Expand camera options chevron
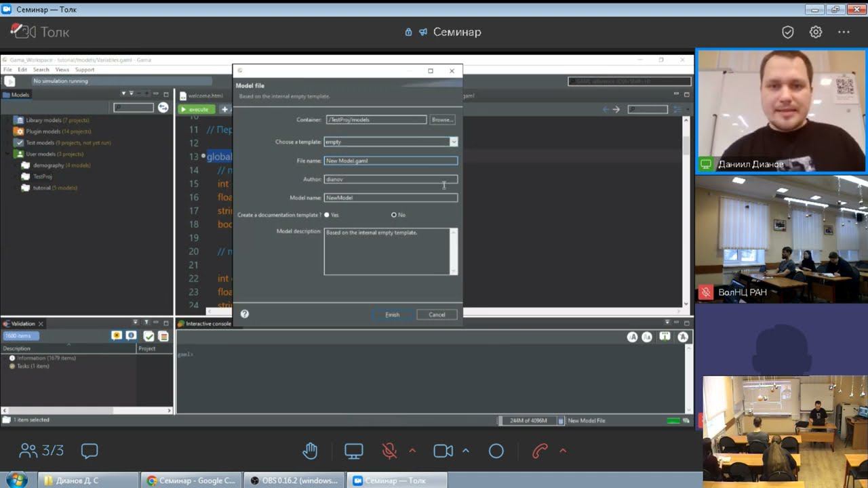The image size is (868, 488). pos(466,451)
